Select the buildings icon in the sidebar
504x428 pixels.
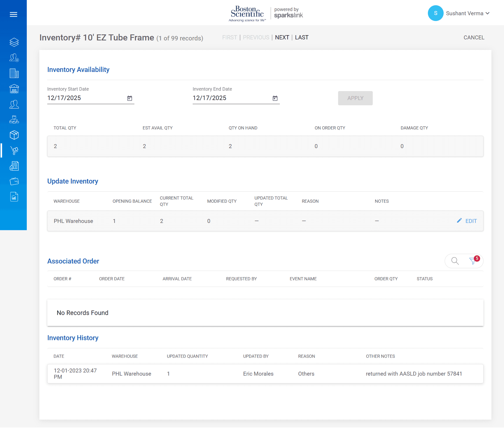point(14,74)
